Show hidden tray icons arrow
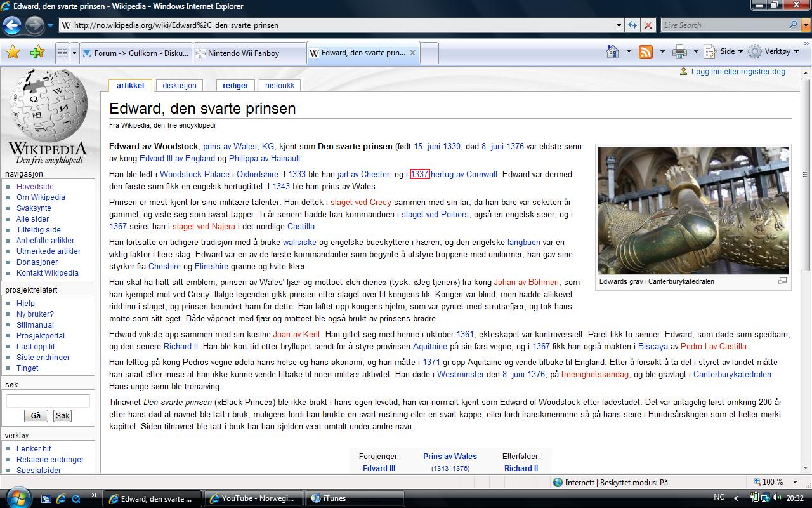This screenshot has height=508, width=812. point(736,498)
